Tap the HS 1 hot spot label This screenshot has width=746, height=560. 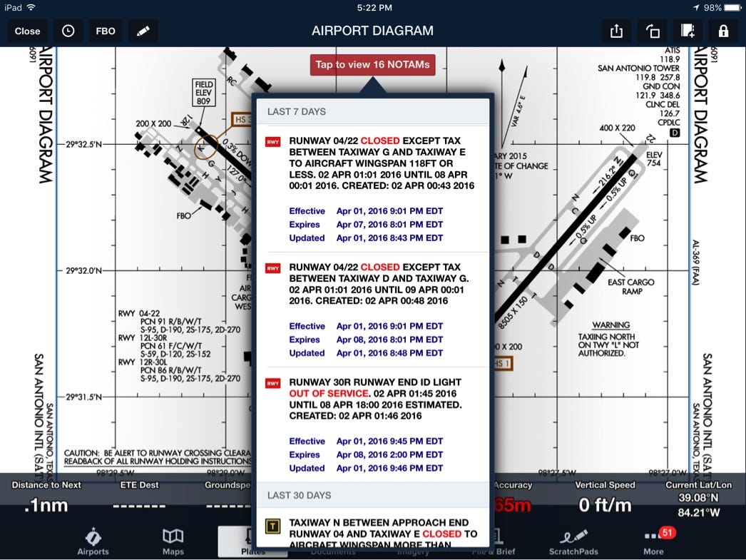coord(502,364)
